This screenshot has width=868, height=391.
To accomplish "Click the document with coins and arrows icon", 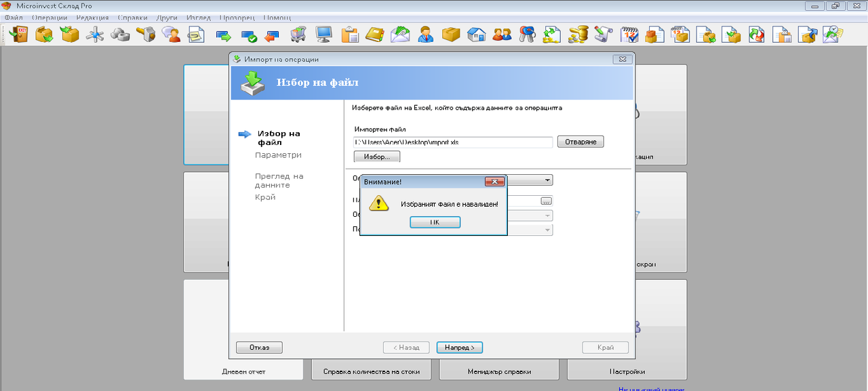I will click(553, 34).
